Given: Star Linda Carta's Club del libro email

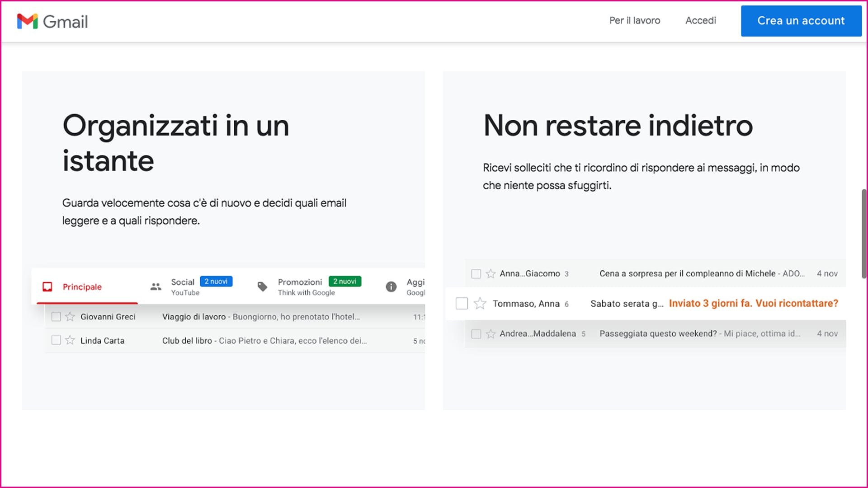Looking at the screenshot, I should point(70,340).
